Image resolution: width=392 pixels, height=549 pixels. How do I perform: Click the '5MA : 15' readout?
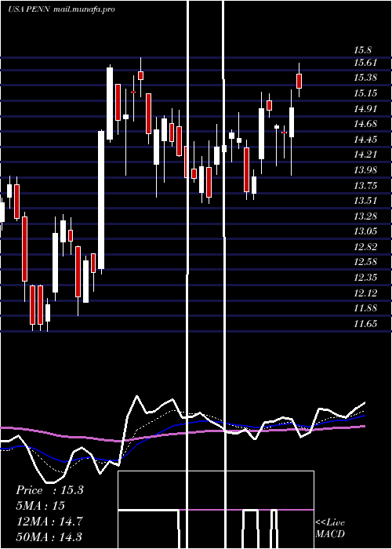(x=40, y=506)
